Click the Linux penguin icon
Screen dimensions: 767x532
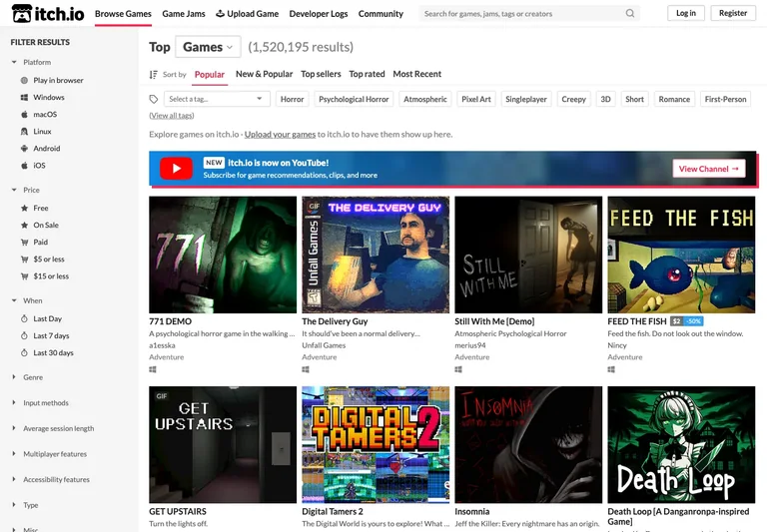tap(24, 131)
